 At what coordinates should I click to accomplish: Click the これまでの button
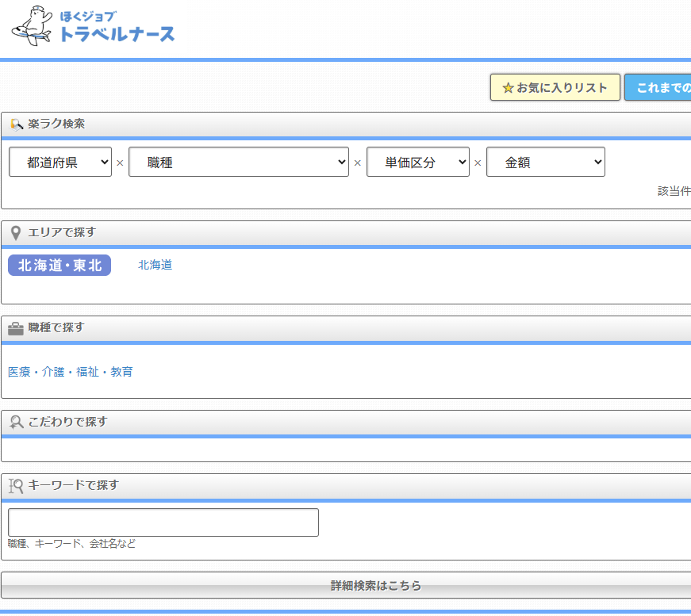tap(658, 88)
